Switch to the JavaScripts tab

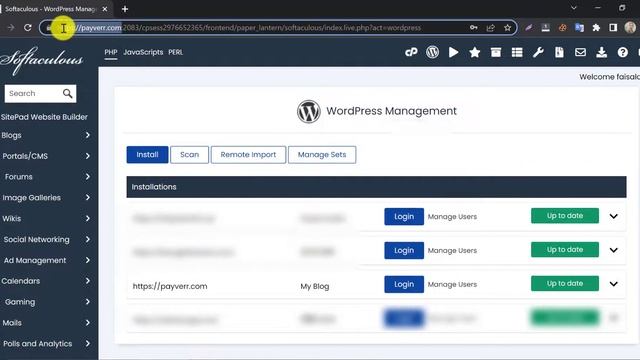coord(143,52)
